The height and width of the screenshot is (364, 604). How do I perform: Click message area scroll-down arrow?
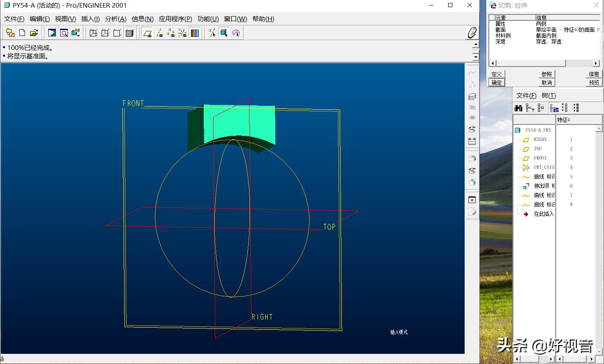[x=475, y=57]
